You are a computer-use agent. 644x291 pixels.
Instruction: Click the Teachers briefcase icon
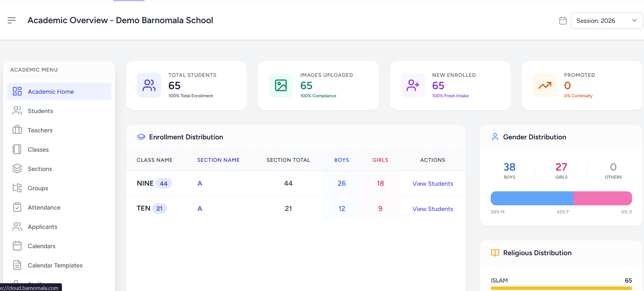point(17,130)
